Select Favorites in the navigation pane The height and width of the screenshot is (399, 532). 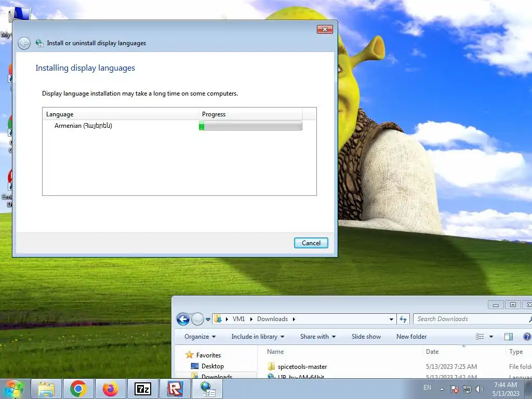208,355
